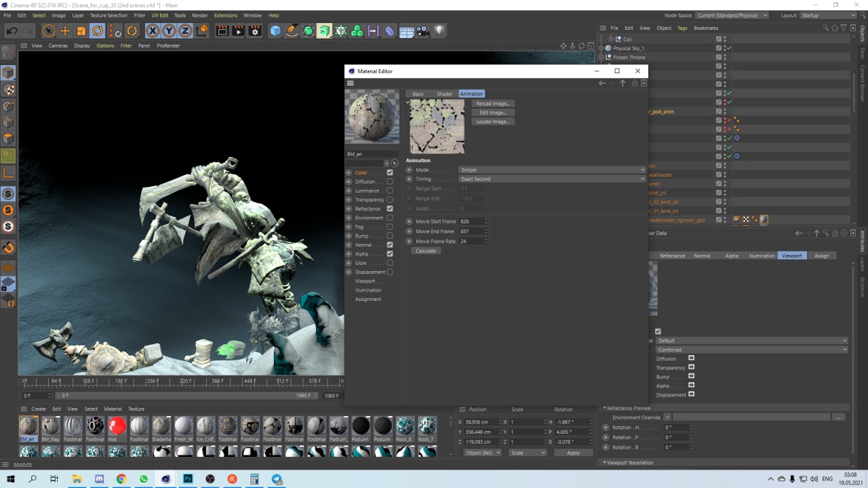Activate the Move tool
Viewport: 868px width, 488px height.
(x=65, y=30)
